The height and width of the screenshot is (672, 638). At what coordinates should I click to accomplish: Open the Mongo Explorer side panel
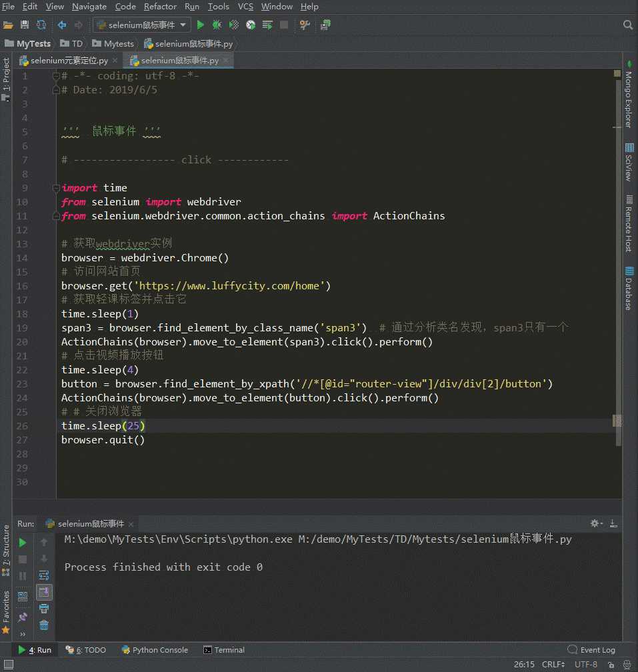tap(629, 95)
